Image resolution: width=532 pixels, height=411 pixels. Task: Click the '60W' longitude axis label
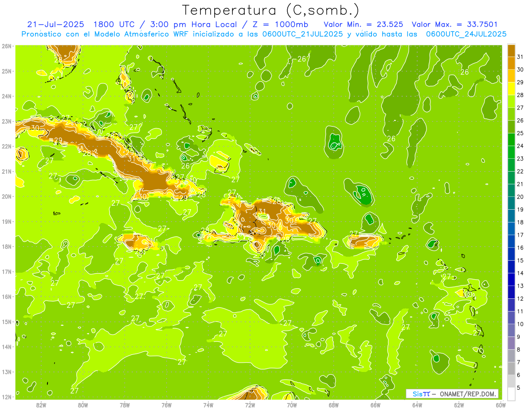[x=501, y=405]
